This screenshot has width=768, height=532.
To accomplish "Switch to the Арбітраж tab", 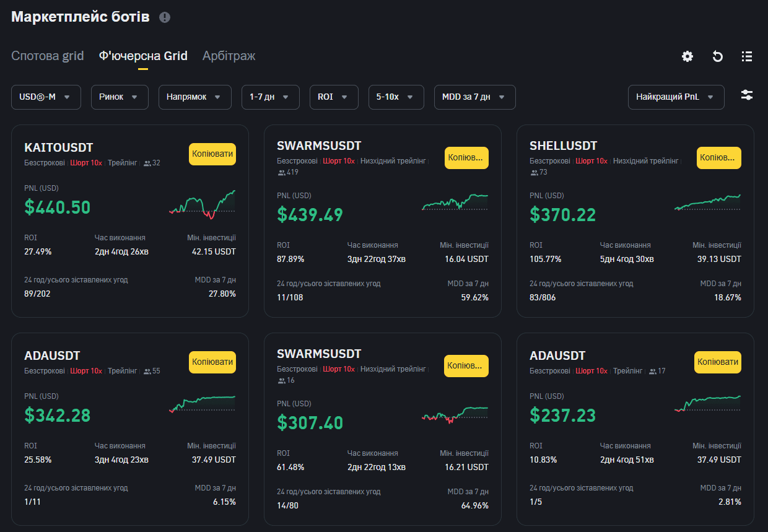I will click(x=229, y=56).
